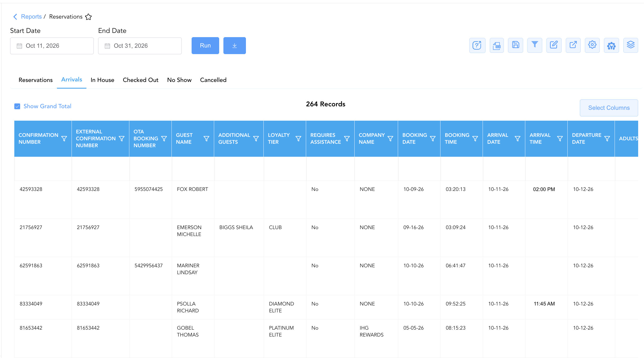Click the Select Columns button
The image size is (644, 358).
point(609,108)
